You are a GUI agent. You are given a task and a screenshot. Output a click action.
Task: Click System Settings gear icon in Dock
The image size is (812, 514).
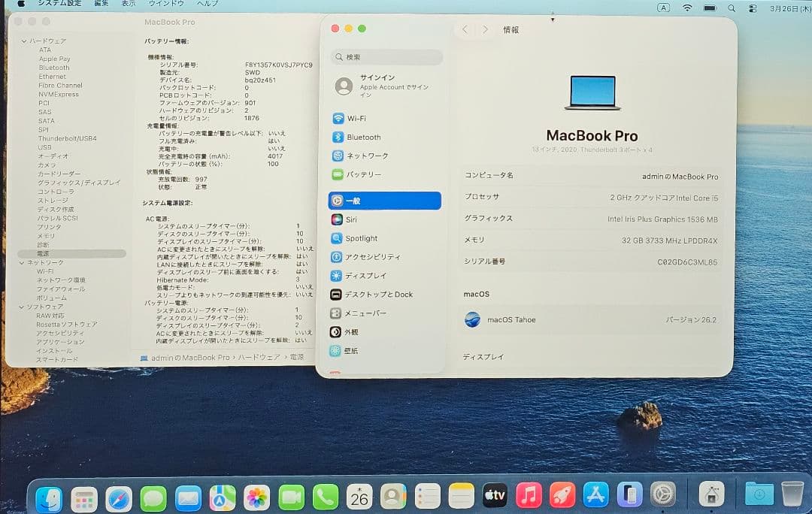coord(663,493)
